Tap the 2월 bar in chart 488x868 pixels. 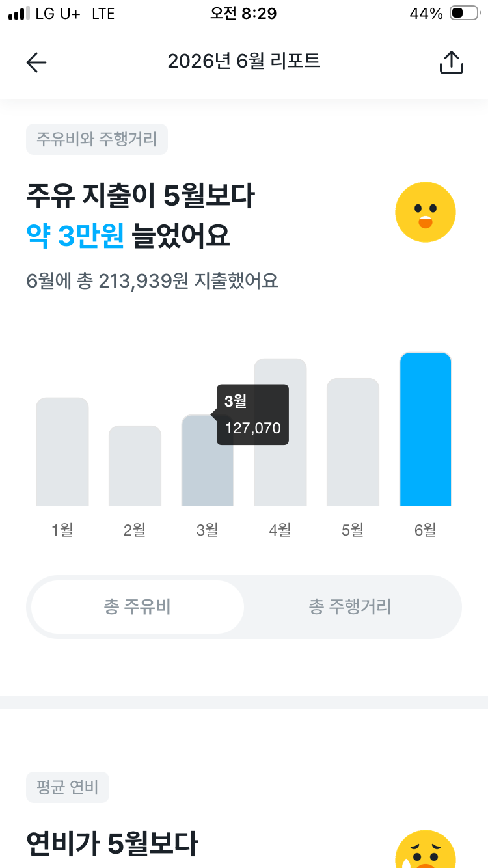135,466
